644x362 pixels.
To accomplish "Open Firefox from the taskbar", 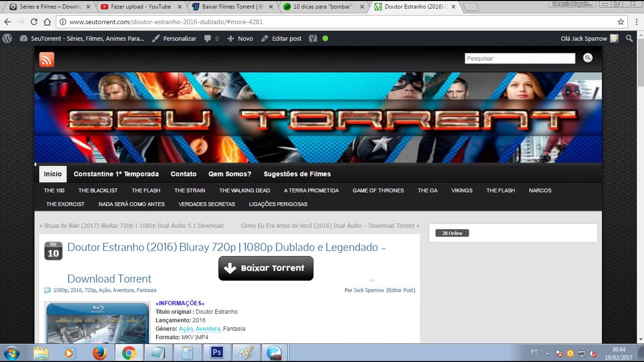I will (x=100, y=353).
